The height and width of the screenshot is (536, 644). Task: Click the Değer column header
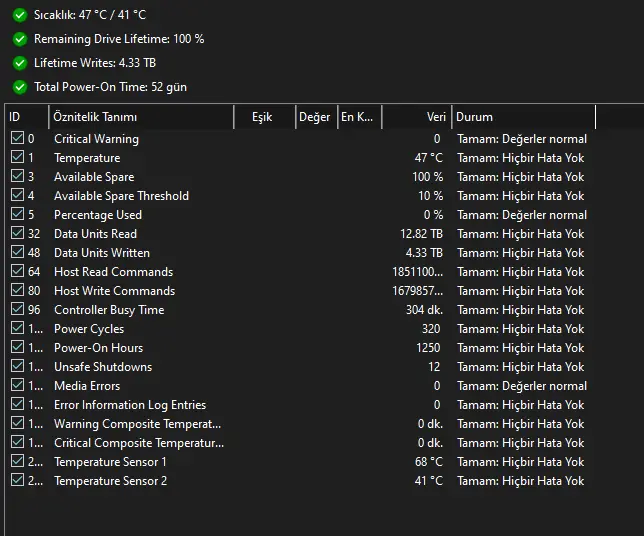[x=317, y=117]
